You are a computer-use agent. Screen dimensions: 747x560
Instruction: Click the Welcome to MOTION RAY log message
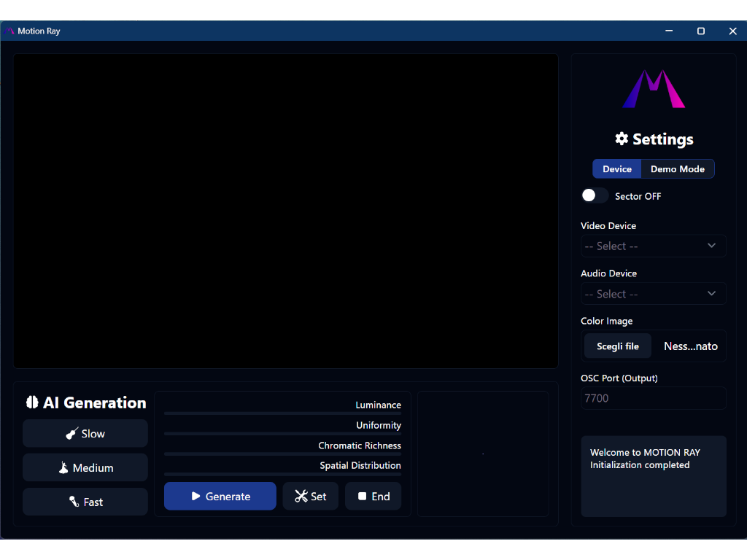tap(645, 452)
